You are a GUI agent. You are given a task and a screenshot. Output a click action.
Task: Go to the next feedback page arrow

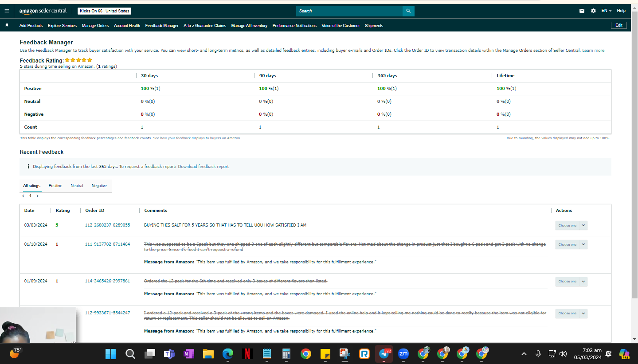(37, 196)
